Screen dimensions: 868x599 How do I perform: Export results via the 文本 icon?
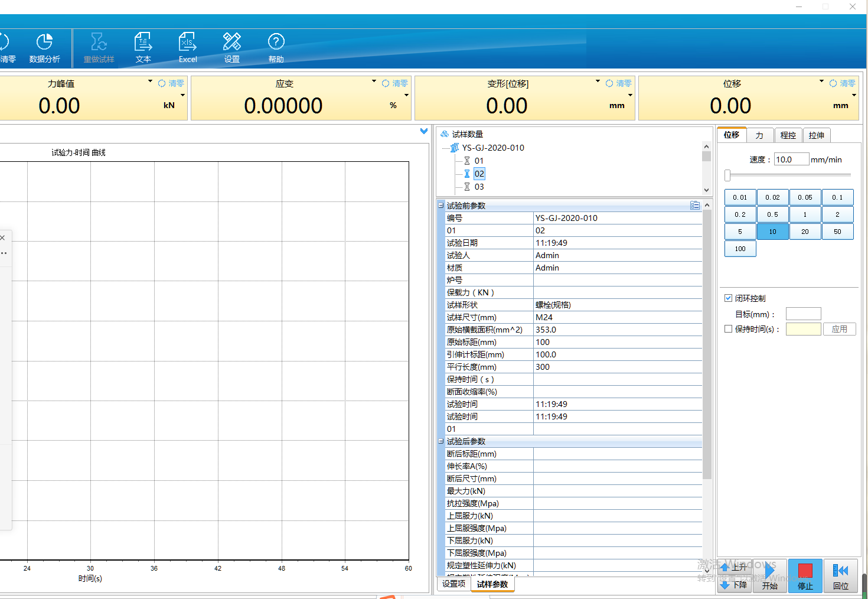point(143,48)
